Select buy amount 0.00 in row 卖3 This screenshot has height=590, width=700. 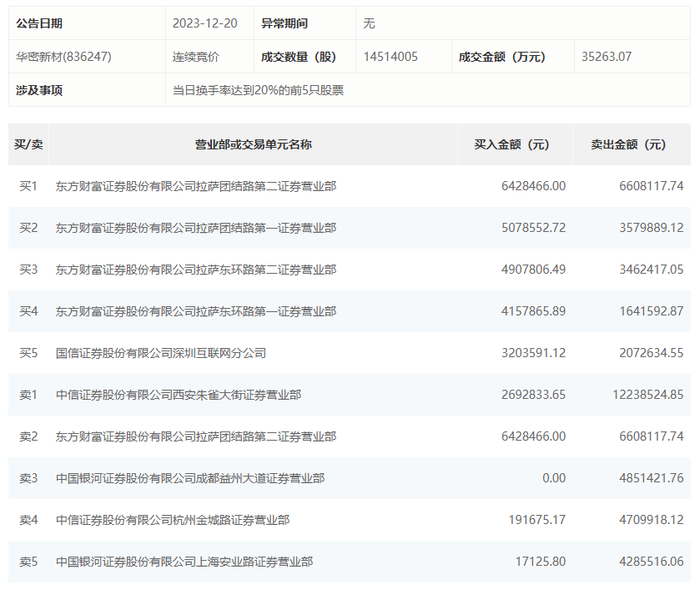coord(554,478)
